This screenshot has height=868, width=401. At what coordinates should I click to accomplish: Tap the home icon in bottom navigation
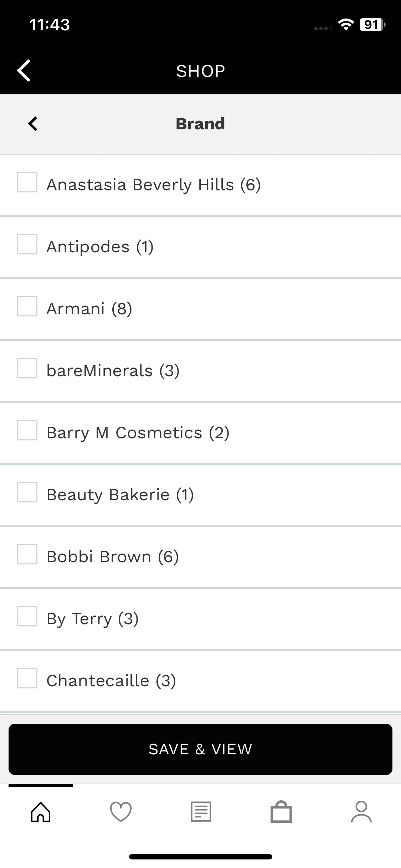41,812
